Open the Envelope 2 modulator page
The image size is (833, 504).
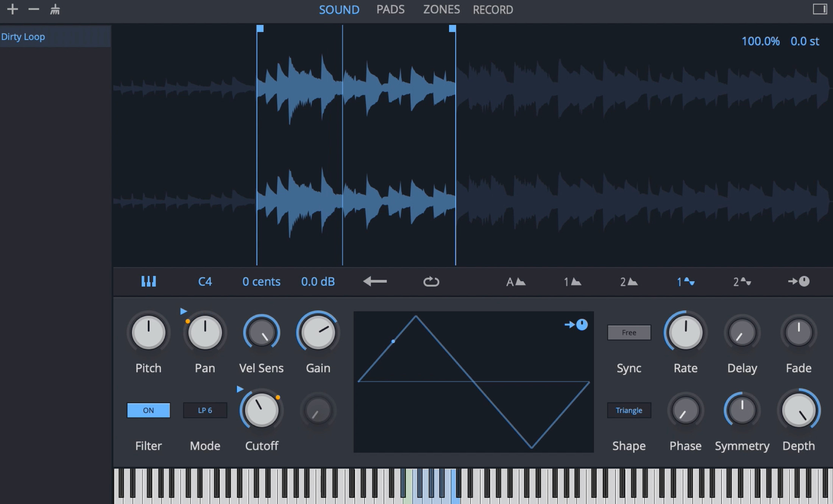pos(629,282)
